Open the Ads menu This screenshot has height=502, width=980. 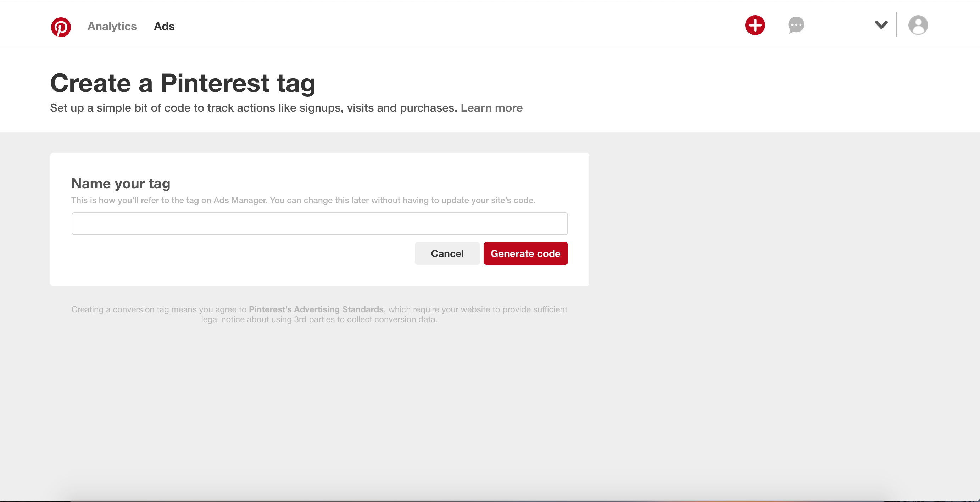164,26
